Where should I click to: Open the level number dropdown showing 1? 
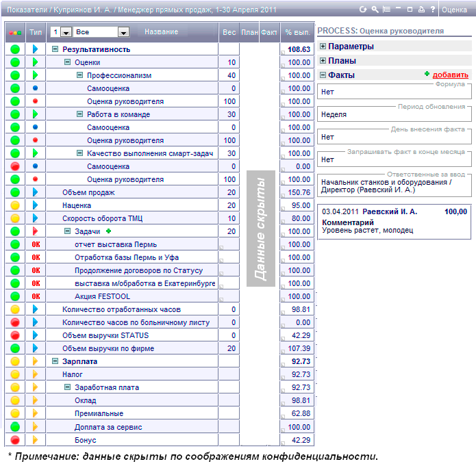click(x=66, y=32)
